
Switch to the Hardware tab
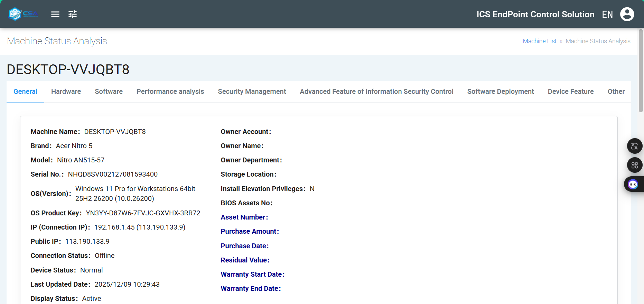tap(66, 91)
